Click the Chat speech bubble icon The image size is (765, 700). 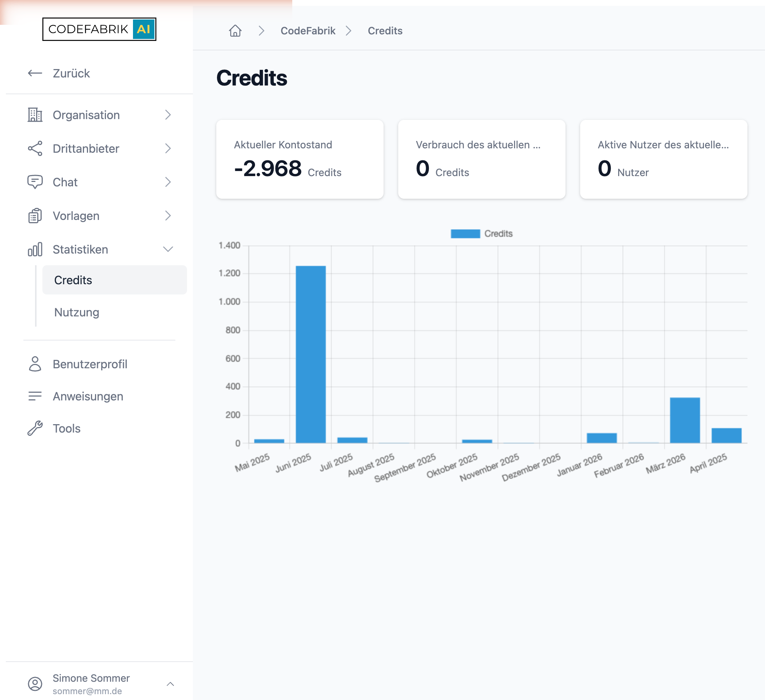click(x=35, y=182)
